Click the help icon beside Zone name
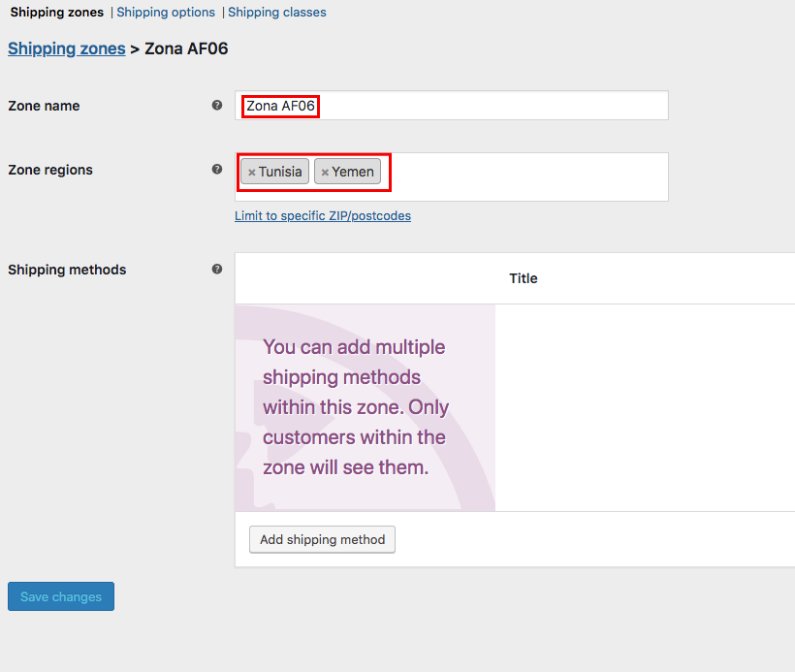Viewport: 795px width, 672px height. (x=217, y=105)
